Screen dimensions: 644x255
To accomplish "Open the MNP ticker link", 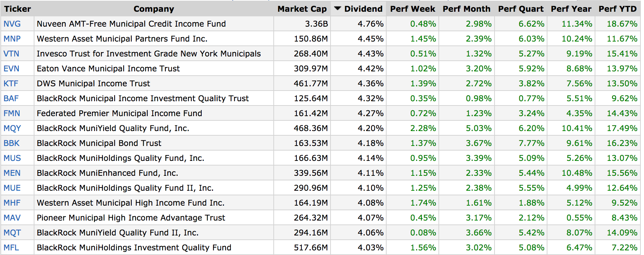I will (12, 39).
